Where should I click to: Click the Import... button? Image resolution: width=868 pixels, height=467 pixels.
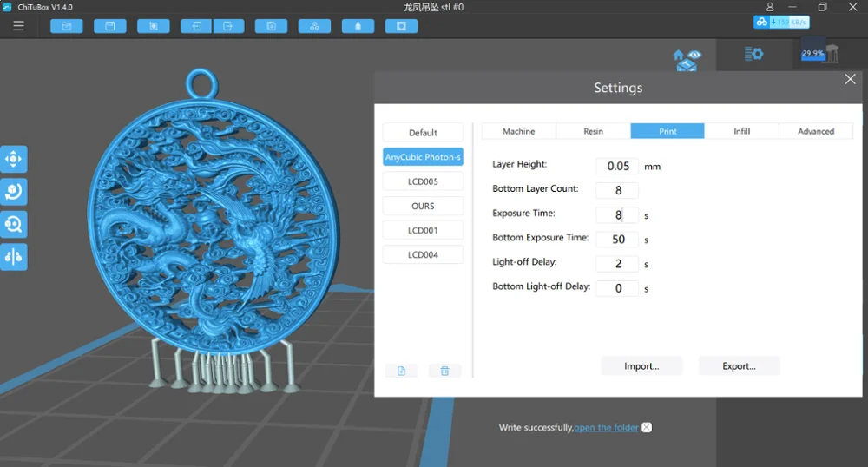[641, 365]
